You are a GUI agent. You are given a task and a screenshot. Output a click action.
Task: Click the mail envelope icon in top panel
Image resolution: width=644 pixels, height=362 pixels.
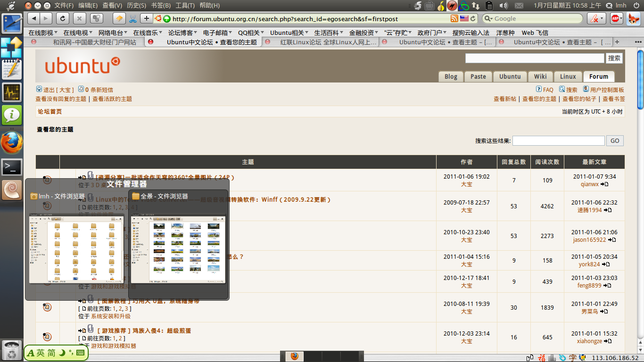click(x=519, y=6)
